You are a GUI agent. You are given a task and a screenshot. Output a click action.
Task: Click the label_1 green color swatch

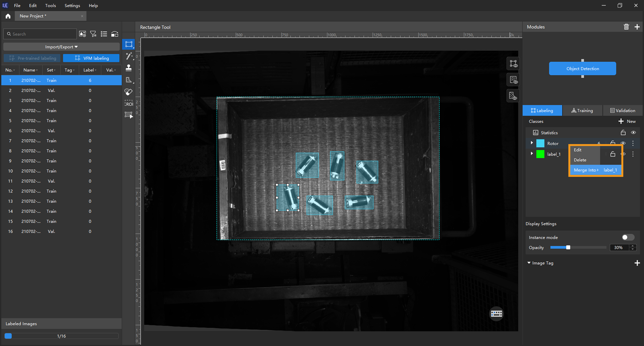coord(540,154)
